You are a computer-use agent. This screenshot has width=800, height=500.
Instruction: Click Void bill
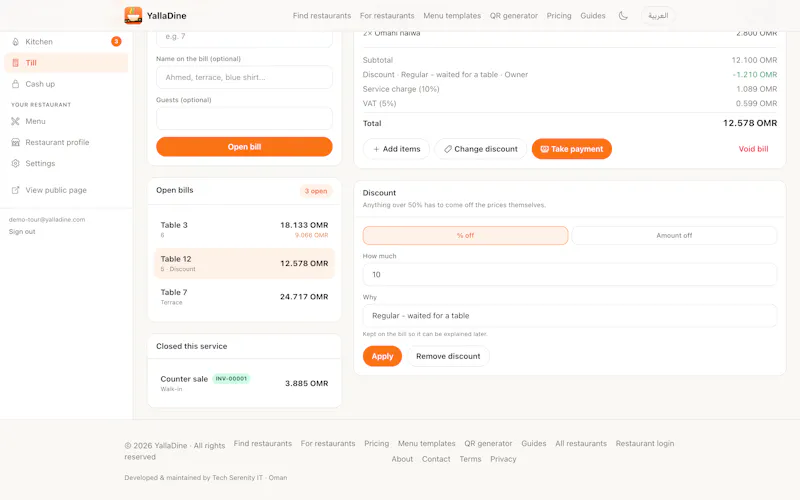click(753, 149)
